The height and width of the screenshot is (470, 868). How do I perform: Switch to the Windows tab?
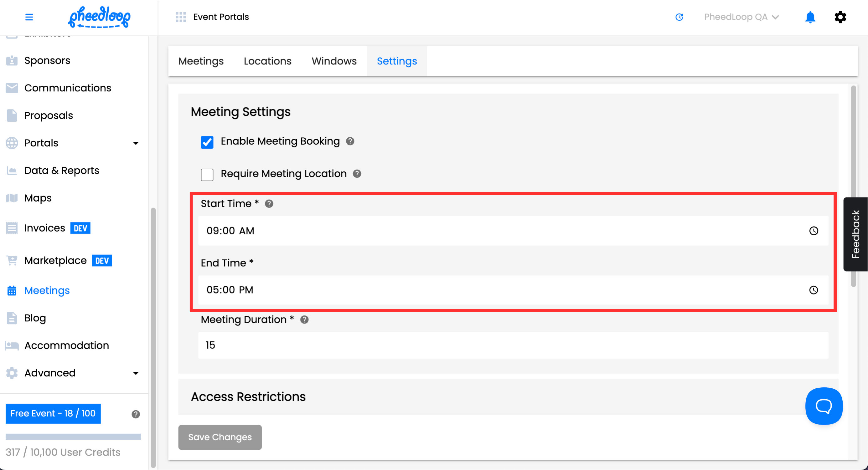point(333,61)
